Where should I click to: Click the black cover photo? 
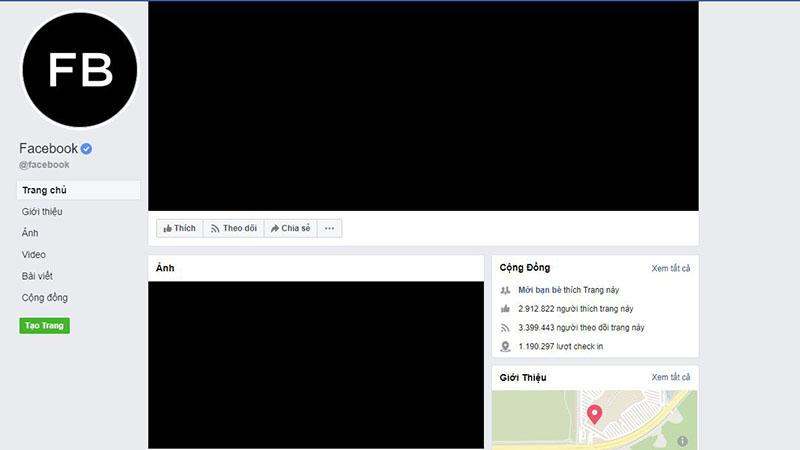(x=423, y=106)
